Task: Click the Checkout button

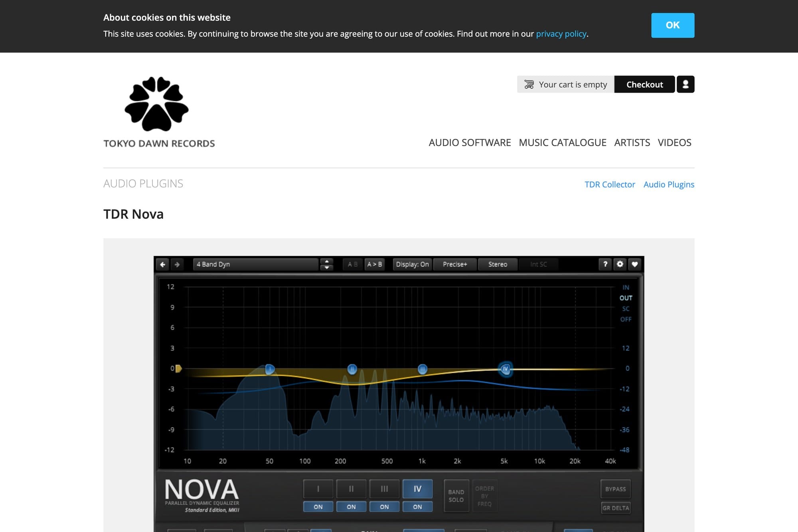Action: pyautogui.click(x=644, y=84)
